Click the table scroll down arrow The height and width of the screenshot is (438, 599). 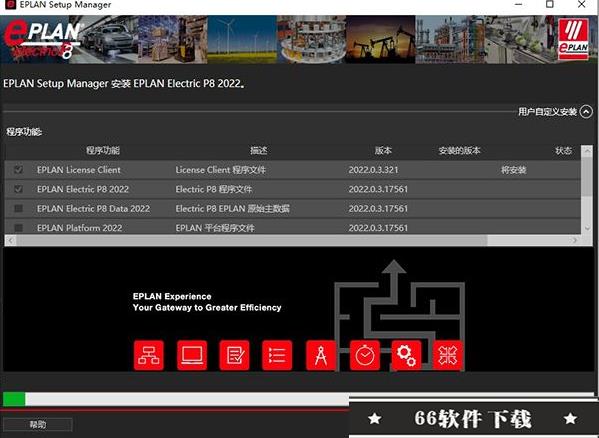click(x=587, y=228)
